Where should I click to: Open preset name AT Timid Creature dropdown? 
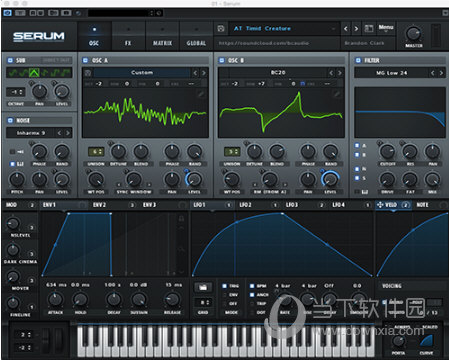(284, 29)
